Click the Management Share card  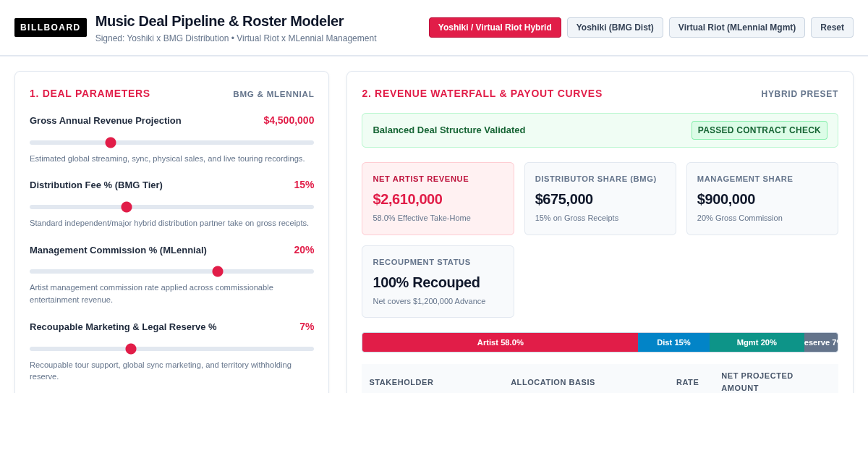click(x=762, y=198)
